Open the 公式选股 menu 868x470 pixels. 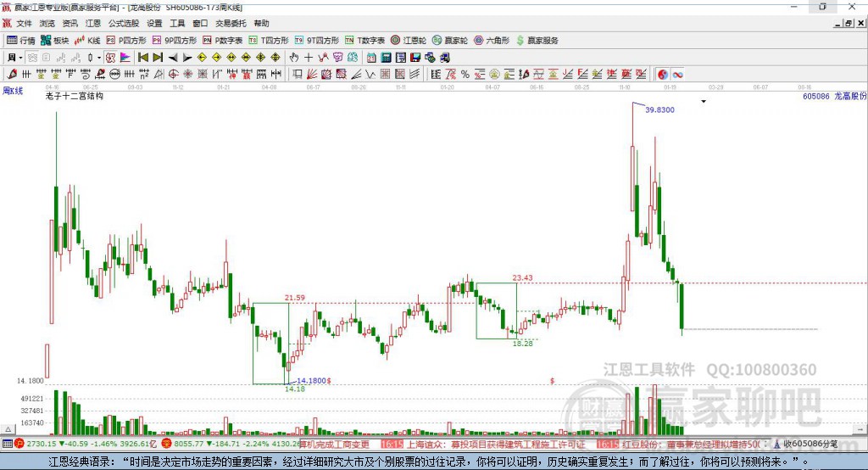click(124, 23)
